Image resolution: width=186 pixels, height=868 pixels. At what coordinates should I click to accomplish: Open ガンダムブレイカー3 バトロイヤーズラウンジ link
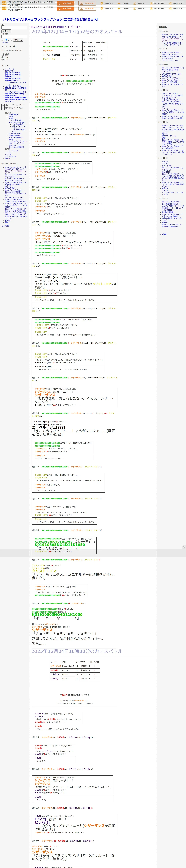point(18,142)
